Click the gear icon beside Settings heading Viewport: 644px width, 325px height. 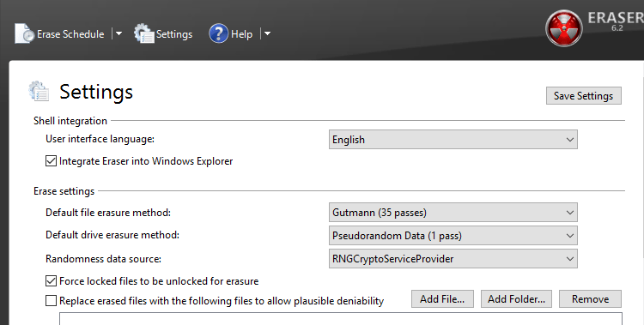[x=39, y=91]
